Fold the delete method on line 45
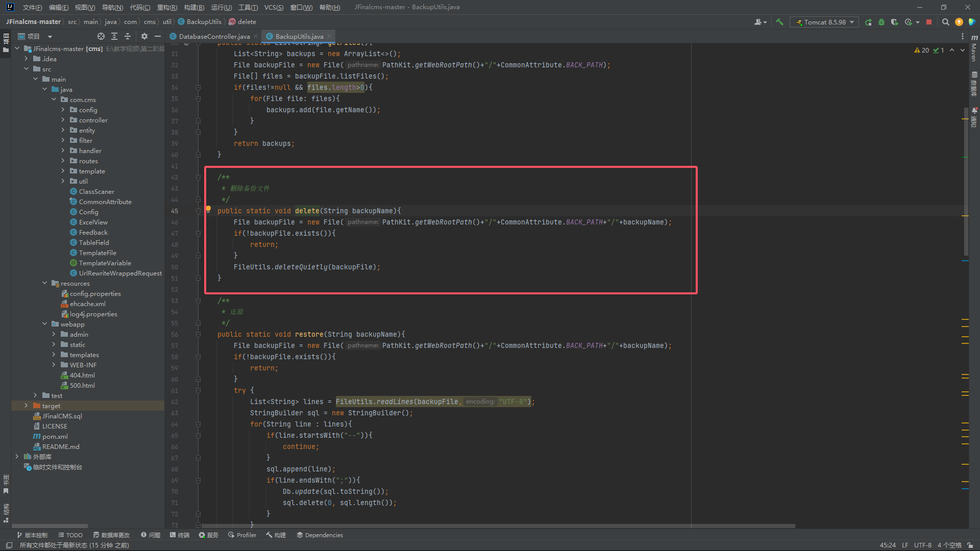 (x=198, y=211)
